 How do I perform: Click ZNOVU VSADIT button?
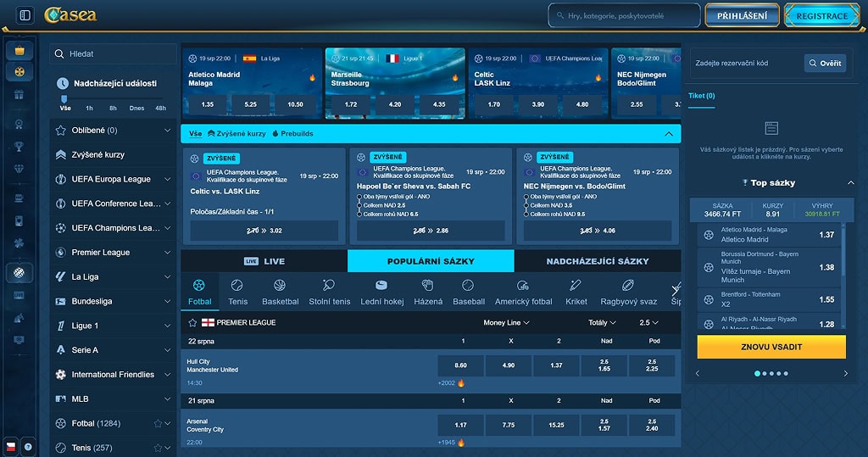click(x=771, y=347)
